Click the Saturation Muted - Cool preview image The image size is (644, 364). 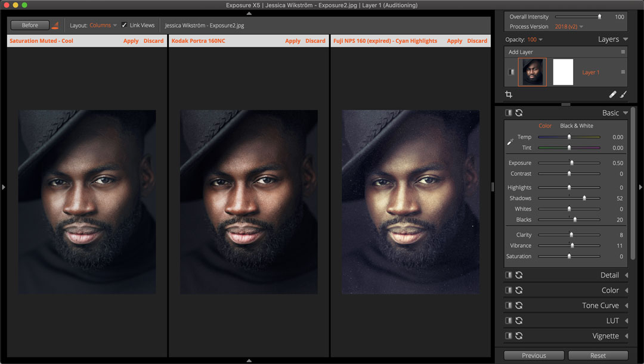click(87, 202)
